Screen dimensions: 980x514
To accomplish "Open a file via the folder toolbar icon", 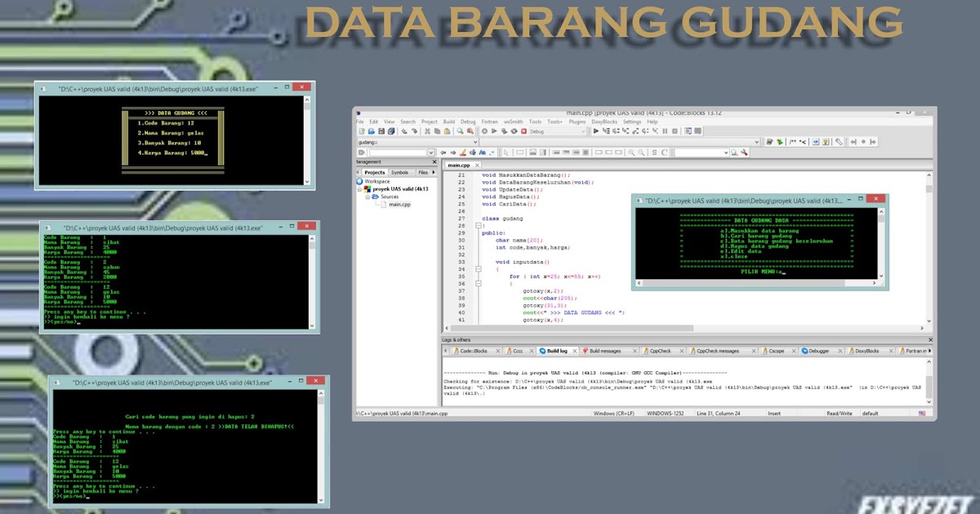I will coord(372,131).
